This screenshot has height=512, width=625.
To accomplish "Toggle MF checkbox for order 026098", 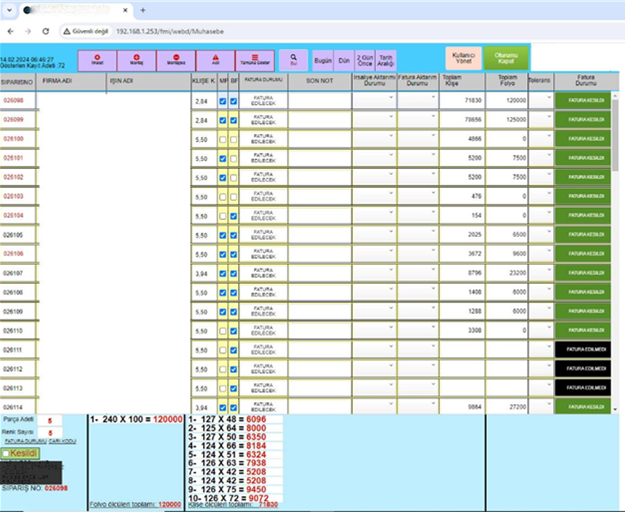I will [x=222, y=101].
